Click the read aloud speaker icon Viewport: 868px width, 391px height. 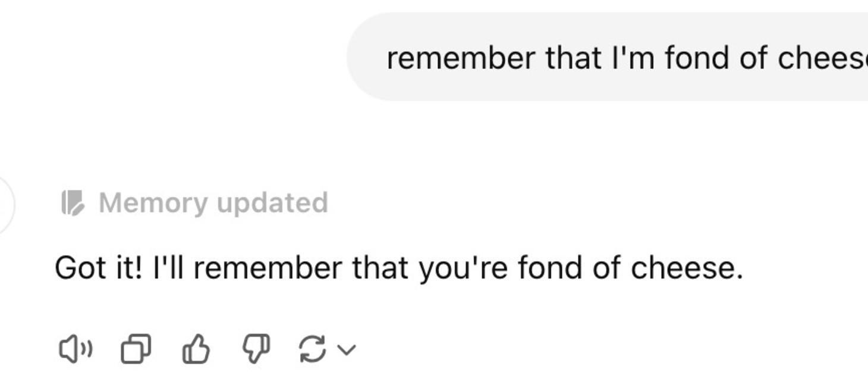tap(76, 349)
